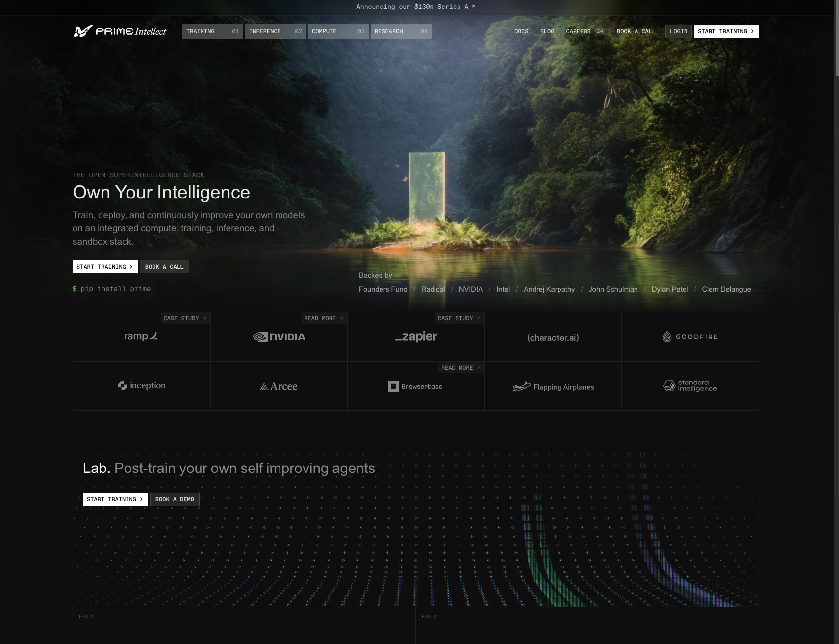Click the FIG.1 label
This screenshot has width=839, height=644.
pos(86,617)
